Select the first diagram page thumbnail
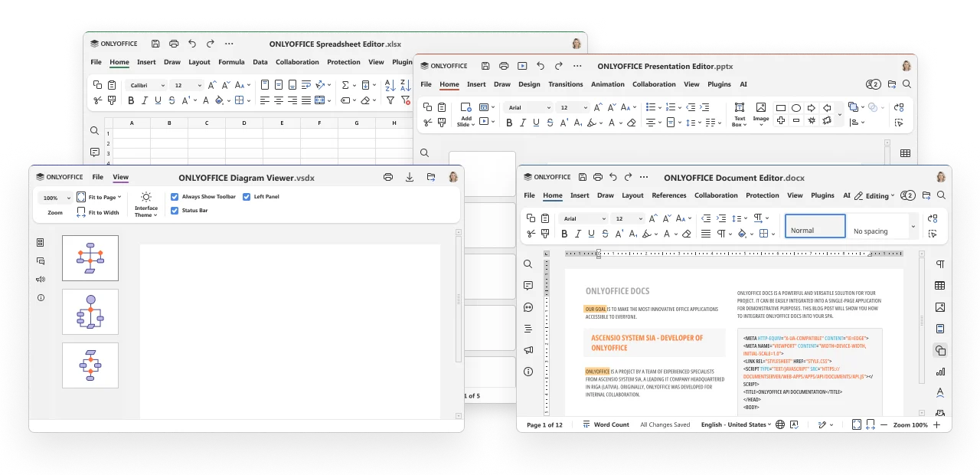Viewport: 980px width, 475px height. pyautogui.click(x=90, y=258)
